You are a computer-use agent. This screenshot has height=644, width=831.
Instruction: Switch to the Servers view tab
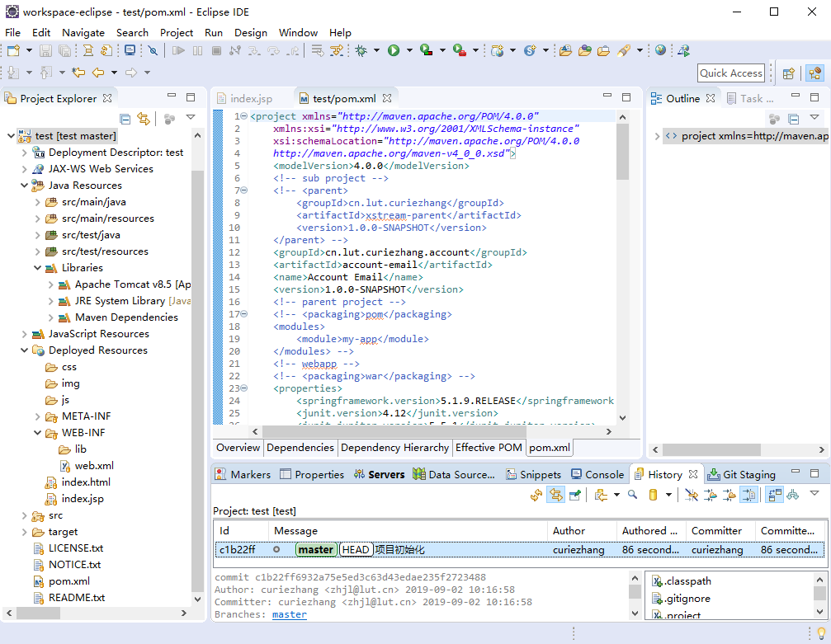tap(380, 474)
